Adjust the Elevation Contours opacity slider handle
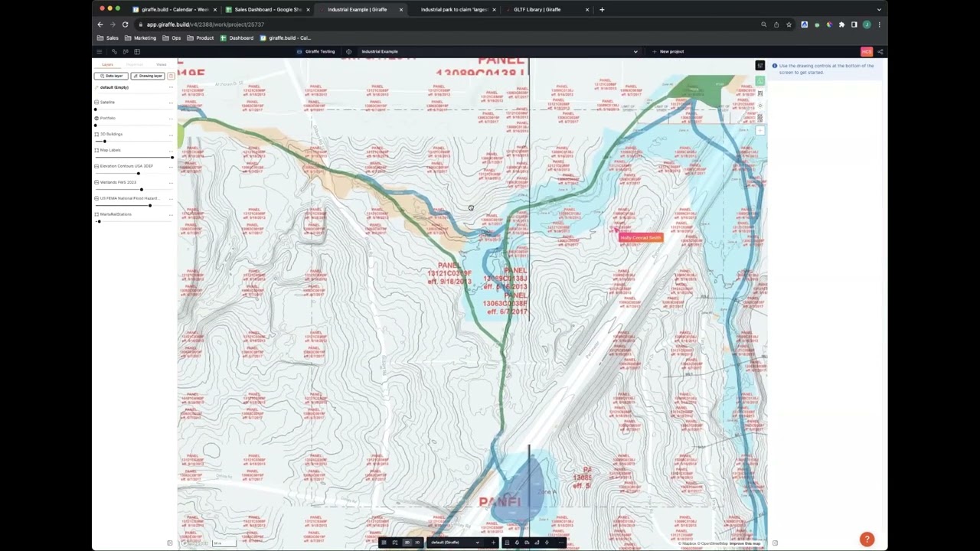The width and height of the screenshot is (980, 551). point(139,173)
